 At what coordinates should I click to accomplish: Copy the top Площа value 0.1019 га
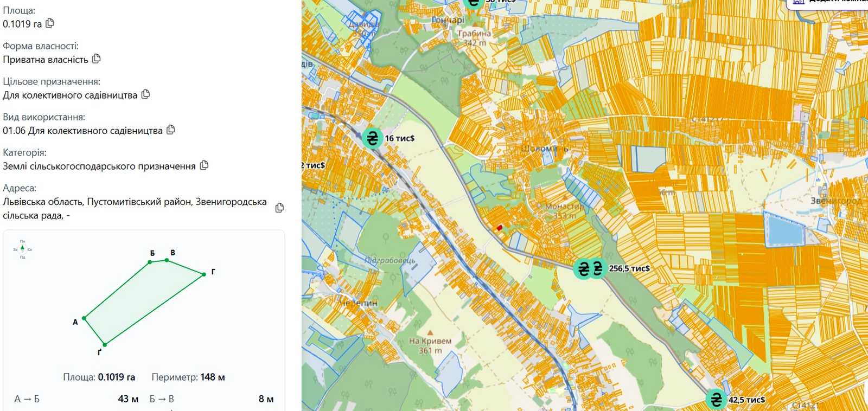[x=50, y=23]
